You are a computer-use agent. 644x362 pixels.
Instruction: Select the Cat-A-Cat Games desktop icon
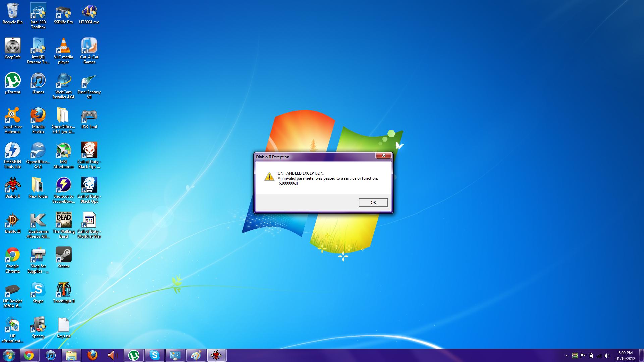tap(89, 51)
